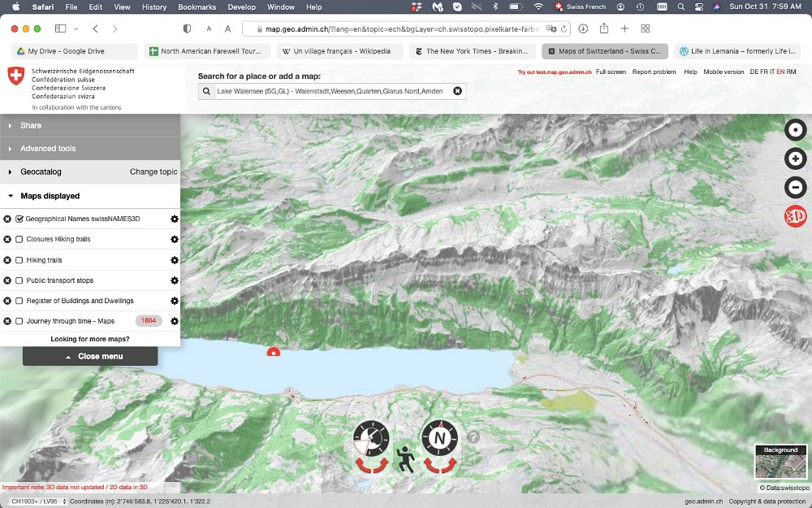Expand the Advanced tools section

(48, 149)
